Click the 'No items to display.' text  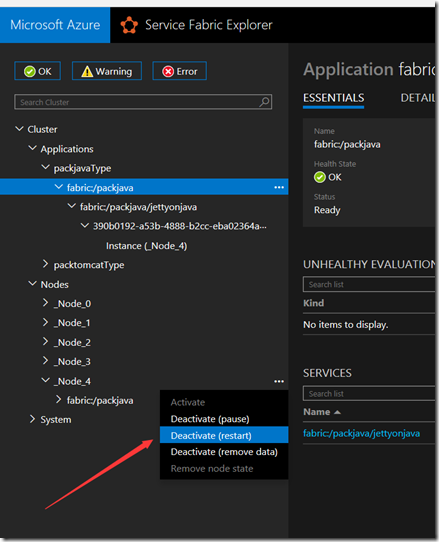346,325
